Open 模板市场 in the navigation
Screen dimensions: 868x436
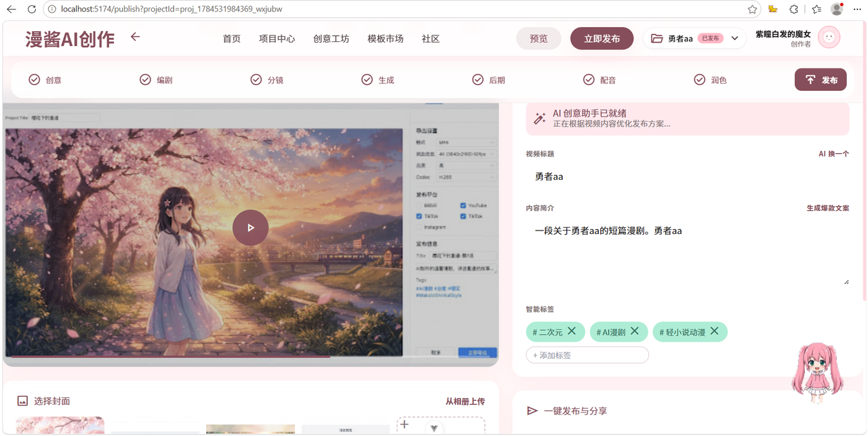(x=385, y=39)
